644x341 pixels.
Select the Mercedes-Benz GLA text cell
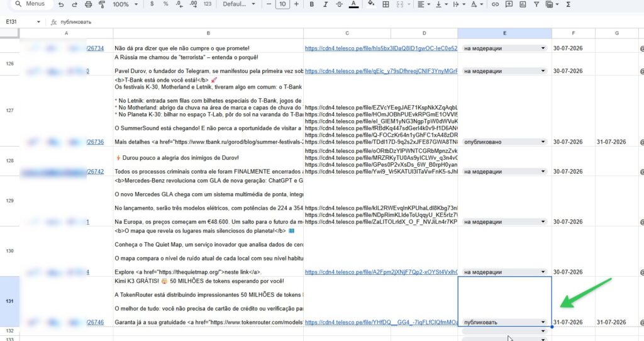pos(208,201)
